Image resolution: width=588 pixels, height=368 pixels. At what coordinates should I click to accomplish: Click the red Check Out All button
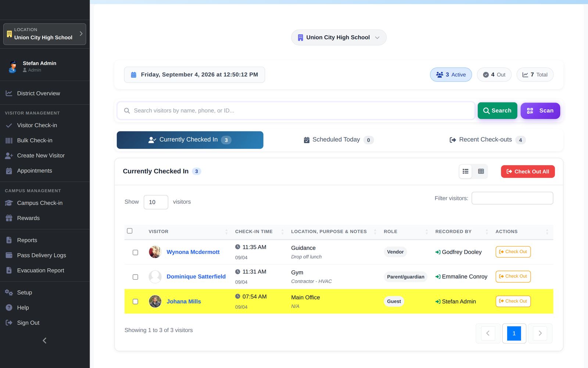(x=528, y=171)
